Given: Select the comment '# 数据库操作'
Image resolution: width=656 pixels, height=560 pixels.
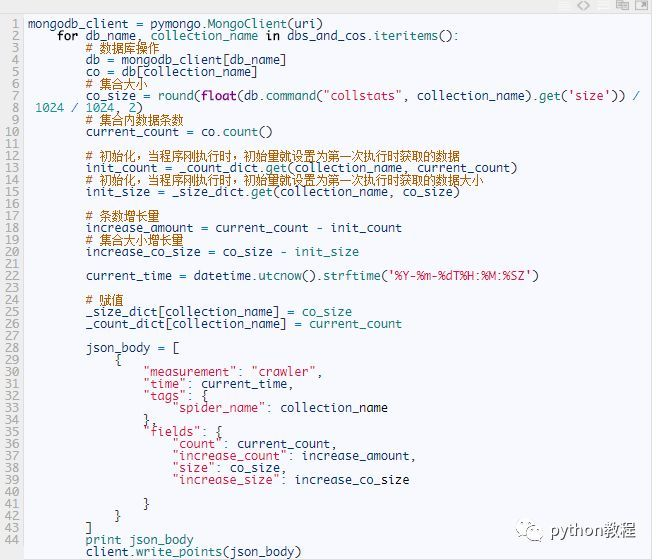Looking at the screenshot, I should point(123,48).
